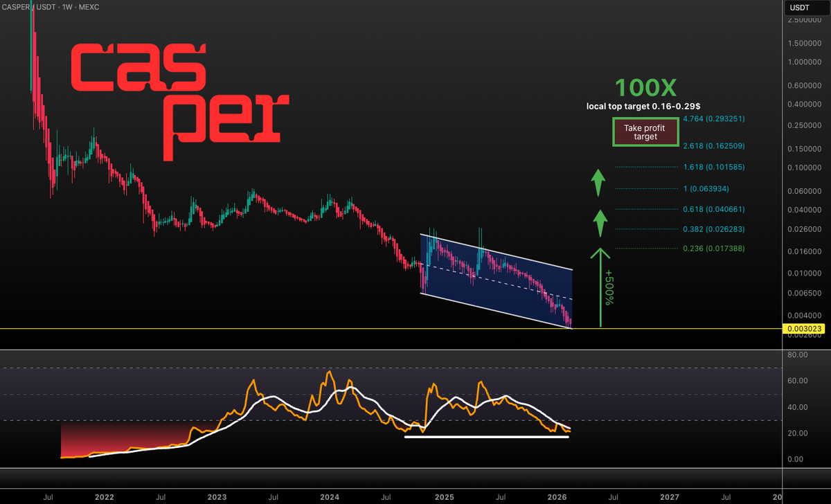Click the 2022 time axis label
The image size is (831, 504).
point(105,497)
